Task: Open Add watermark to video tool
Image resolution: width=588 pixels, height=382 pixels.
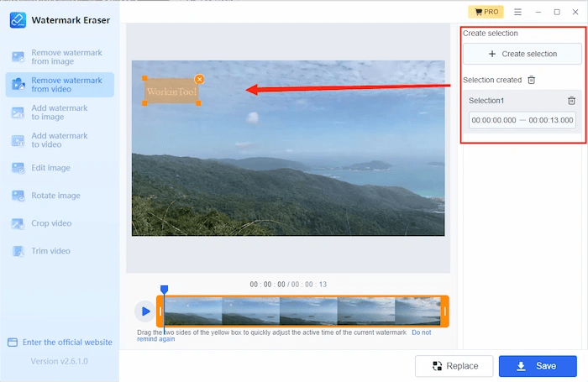Action: coord(60,140)
